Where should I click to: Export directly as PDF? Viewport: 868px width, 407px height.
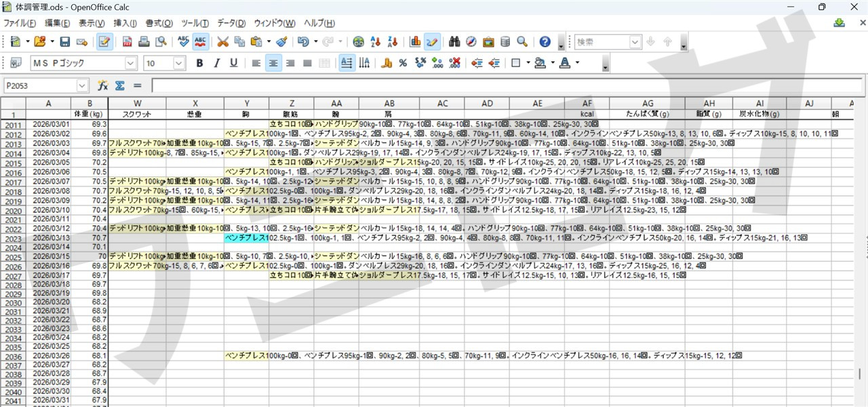(127, 42)
